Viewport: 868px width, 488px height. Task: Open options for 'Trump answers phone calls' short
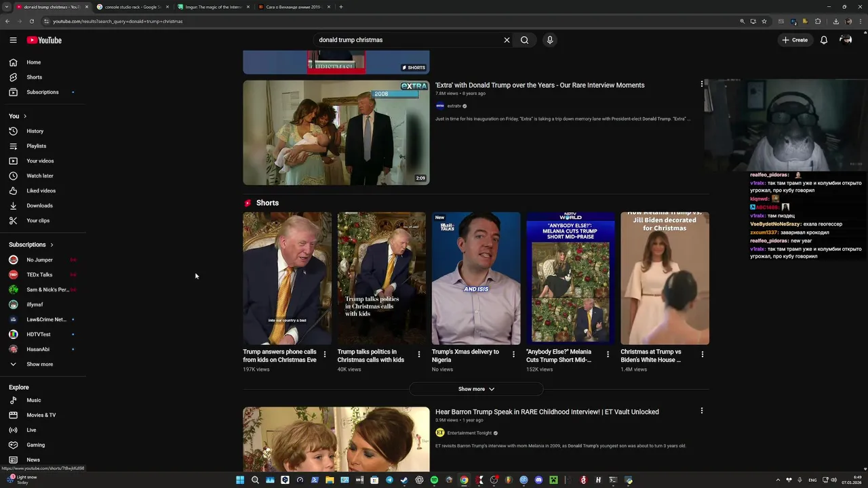click(x=325, y=354)
